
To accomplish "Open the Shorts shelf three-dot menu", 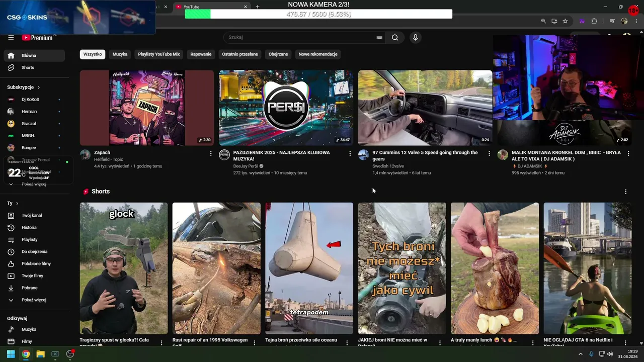I will [626, 192].
